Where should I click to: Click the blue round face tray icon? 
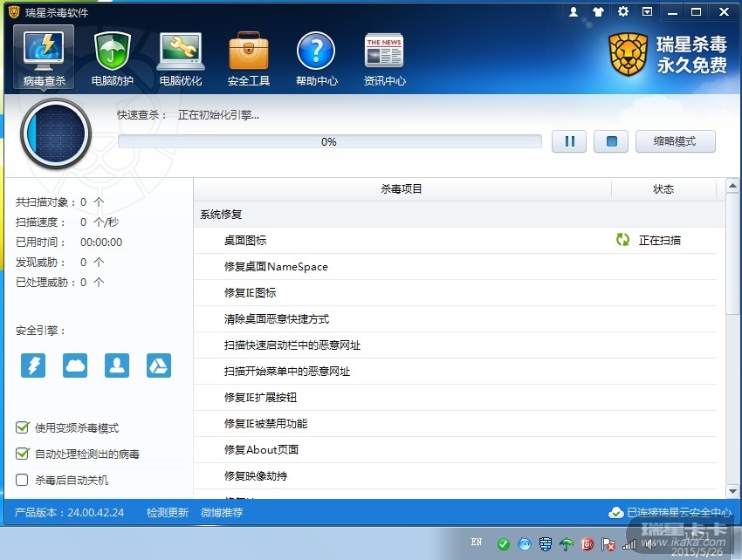click(x=525, y=545)
